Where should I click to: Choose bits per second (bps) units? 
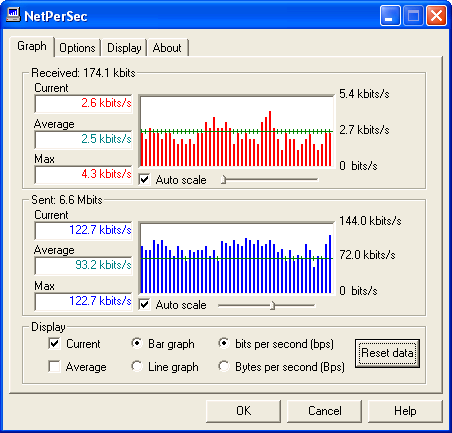(x=224, y=343)
